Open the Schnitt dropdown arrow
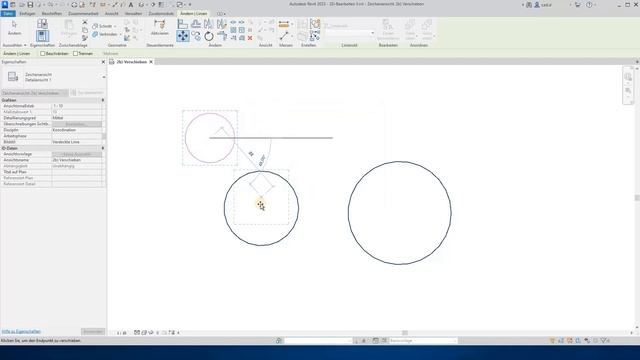Viewport: 640px width, 360px height. (116, 26)
